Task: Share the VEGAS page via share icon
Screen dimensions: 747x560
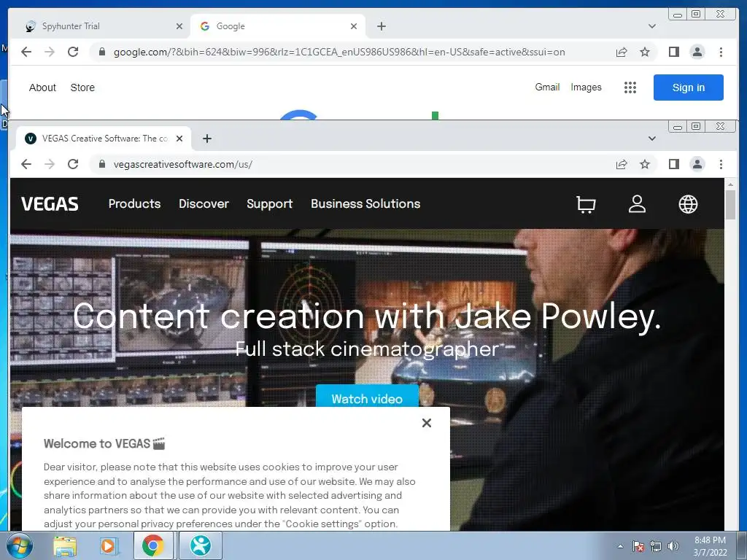Action: 622,164
